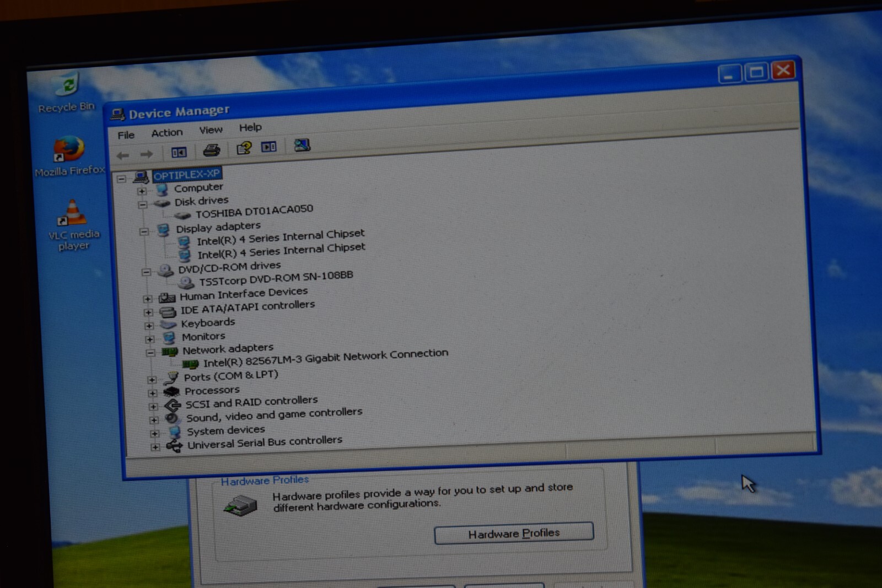Viewport: 882px width, 588px height.
Task: Open Help via the question-mark toolbar icon
Action: coord(244,148)
